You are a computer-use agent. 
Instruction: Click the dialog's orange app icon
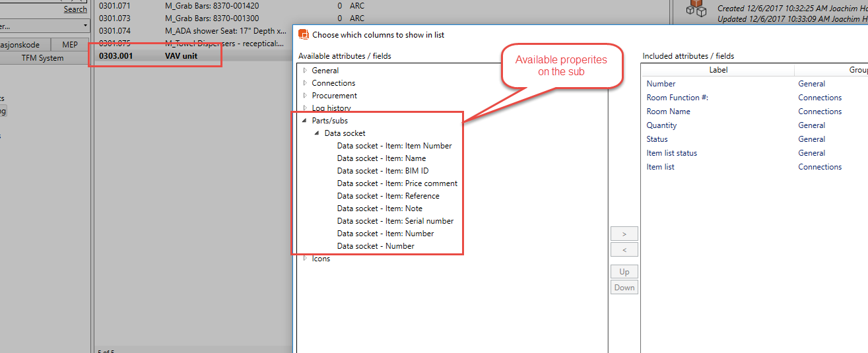[304, 34]
